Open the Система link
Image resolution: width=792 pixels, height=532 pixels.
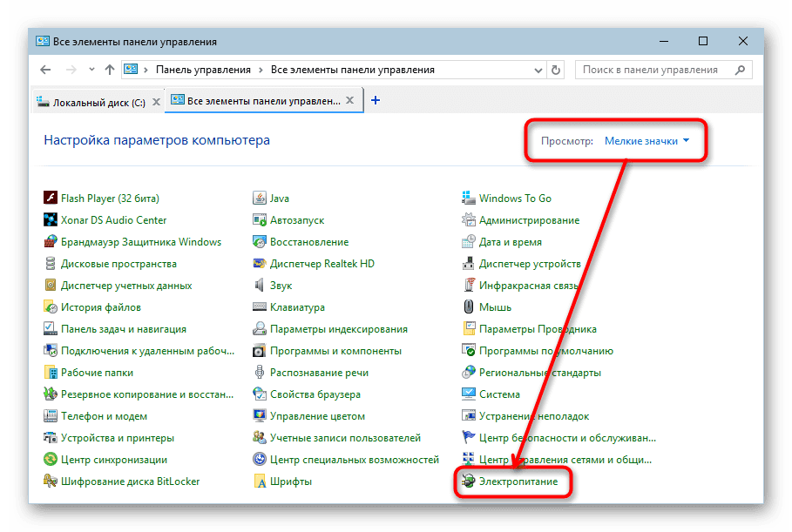(x=499, y=394)
